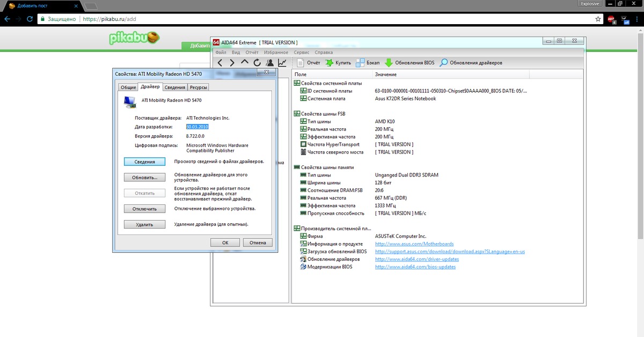Switch to the Общие tab
This screenshot has height=337, width=644.
(x=128, y=87)
